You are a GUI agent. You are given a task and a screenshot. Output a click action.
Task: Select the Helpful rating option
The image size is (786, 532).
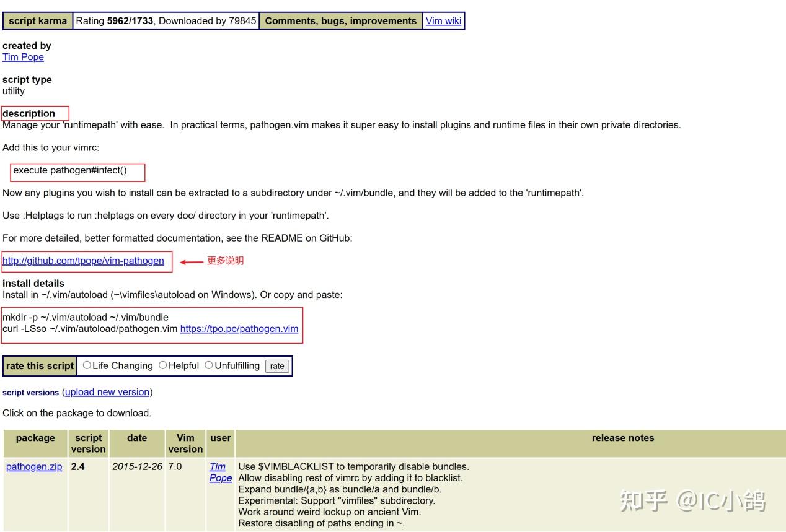point(163,365)
